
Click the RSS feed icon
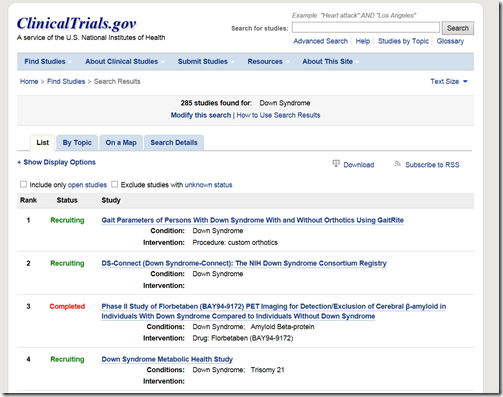pos(397,163)
